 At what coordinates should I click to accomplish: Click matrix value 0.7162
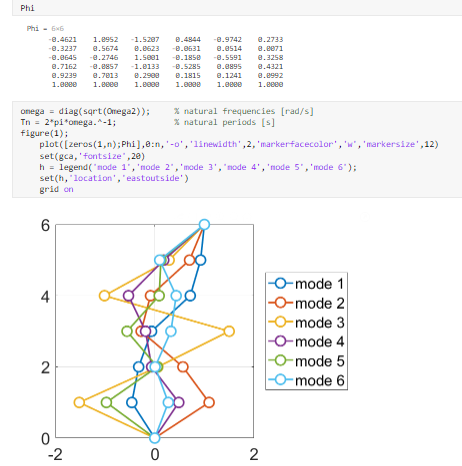[x=64, y=66]
